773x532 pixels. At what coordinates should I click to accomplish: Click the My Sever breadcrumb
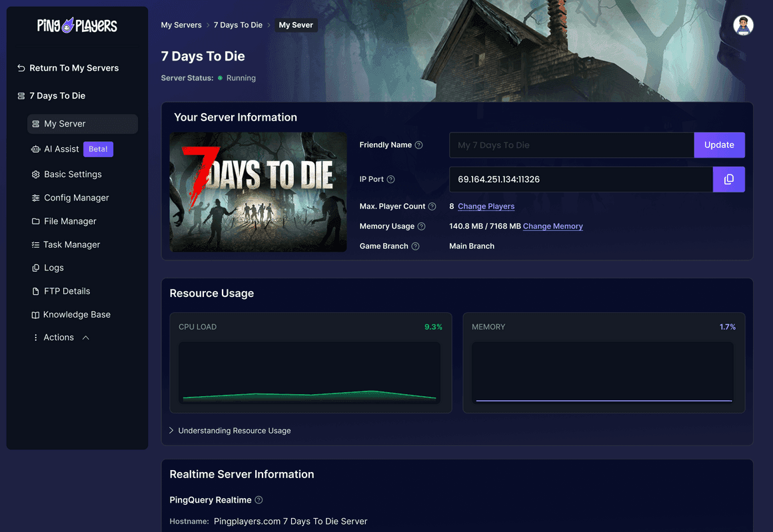pyautogui.click(x=296, y=25)
